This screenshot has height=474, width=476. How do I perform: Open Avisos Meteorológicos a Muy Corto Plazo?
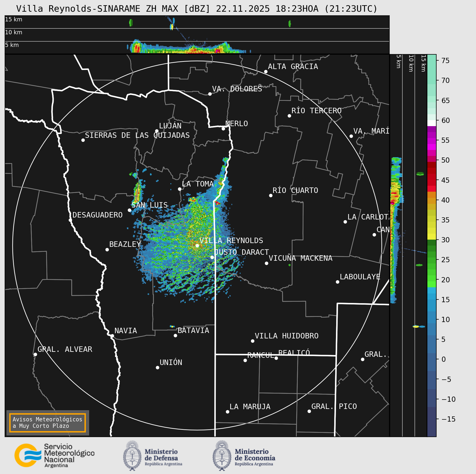[47, 423]
